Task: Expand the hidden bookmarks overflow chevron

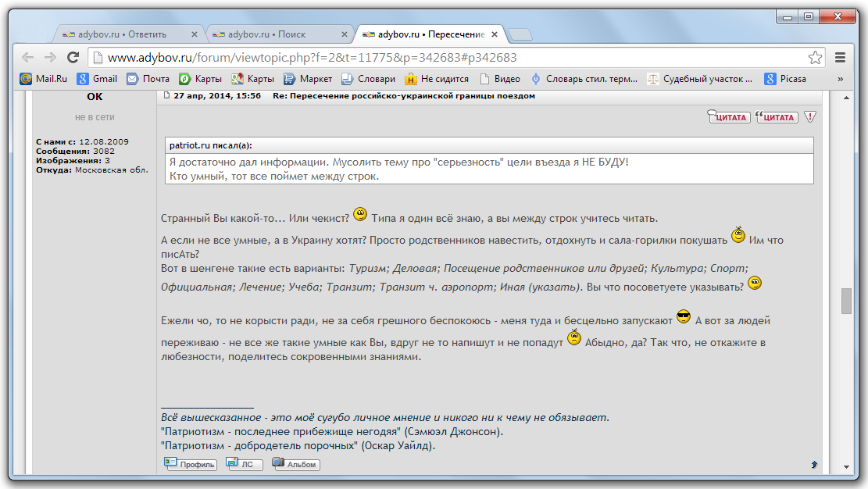Action: (x=841, y=79)
